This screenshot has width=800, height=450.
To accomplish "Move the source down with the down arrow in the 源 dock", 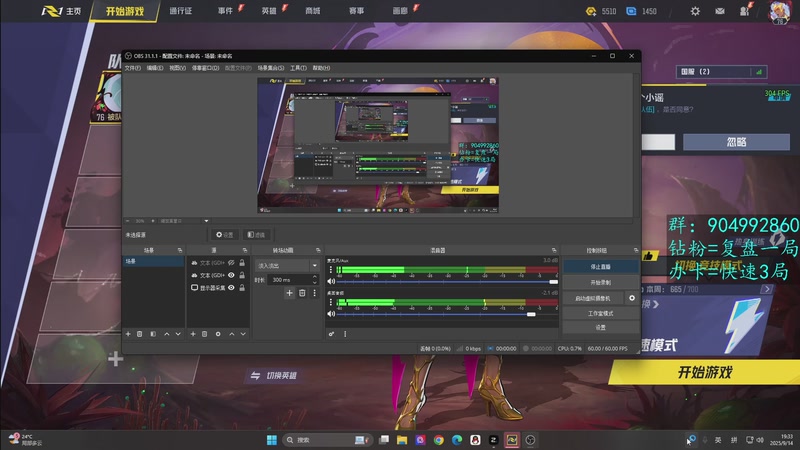I will coord(243,334).
